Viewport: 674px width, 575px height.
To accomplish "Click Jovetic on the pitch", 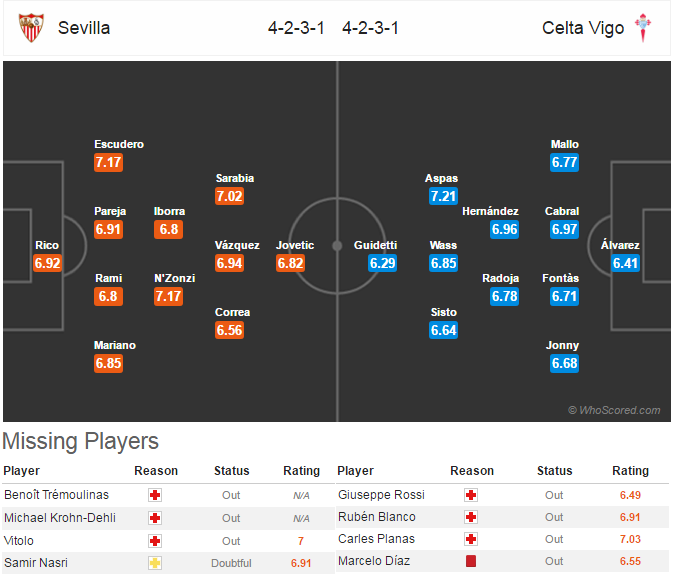I will pyautogui.click(x=294, y=245).
